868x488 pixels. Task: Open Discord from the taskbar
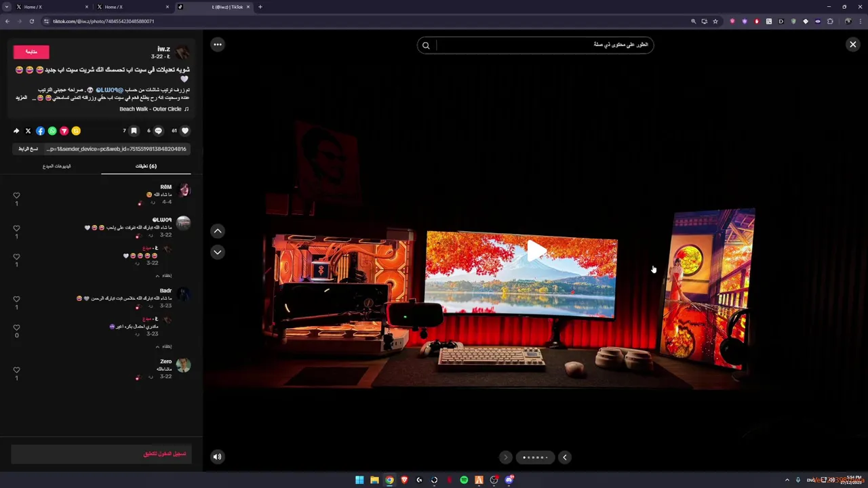tap(509, 480)
